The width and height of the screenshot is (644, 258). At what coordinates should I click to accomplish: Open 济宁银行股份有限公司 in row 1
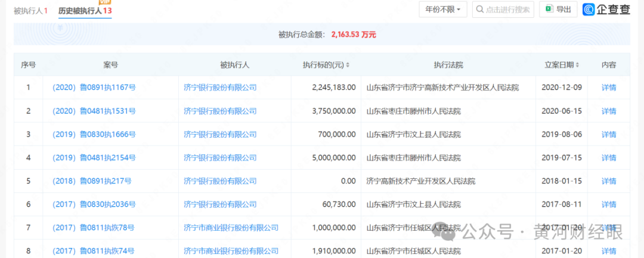coord(220,88)
